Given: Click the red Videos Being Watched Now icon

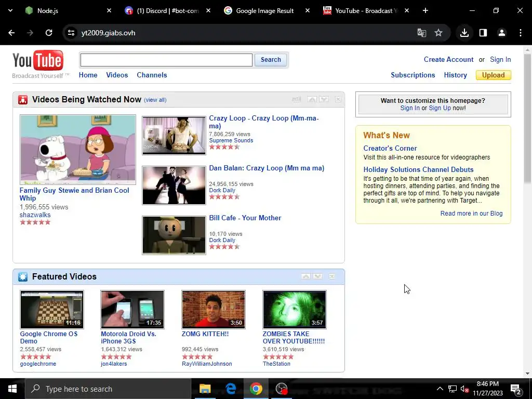Looking at the screenshot, I should click(23, 100).
